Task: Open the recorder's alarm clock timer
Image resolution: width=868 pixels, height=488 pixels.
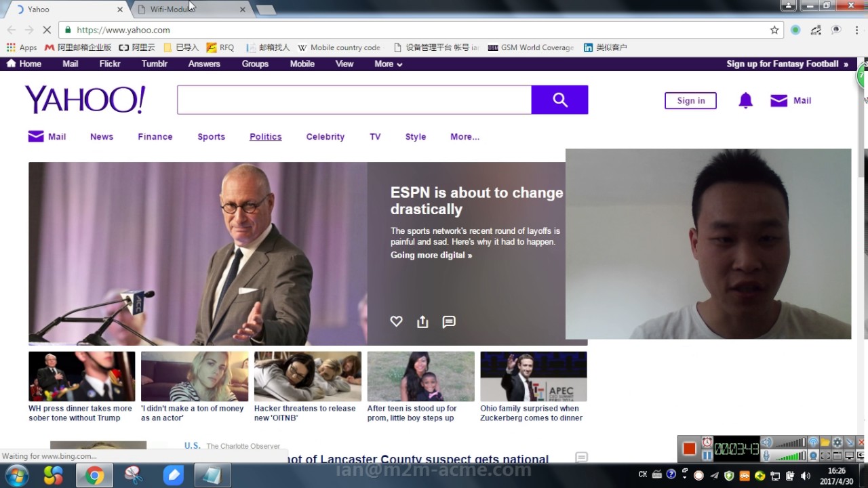Action: [x=707, y=442]
